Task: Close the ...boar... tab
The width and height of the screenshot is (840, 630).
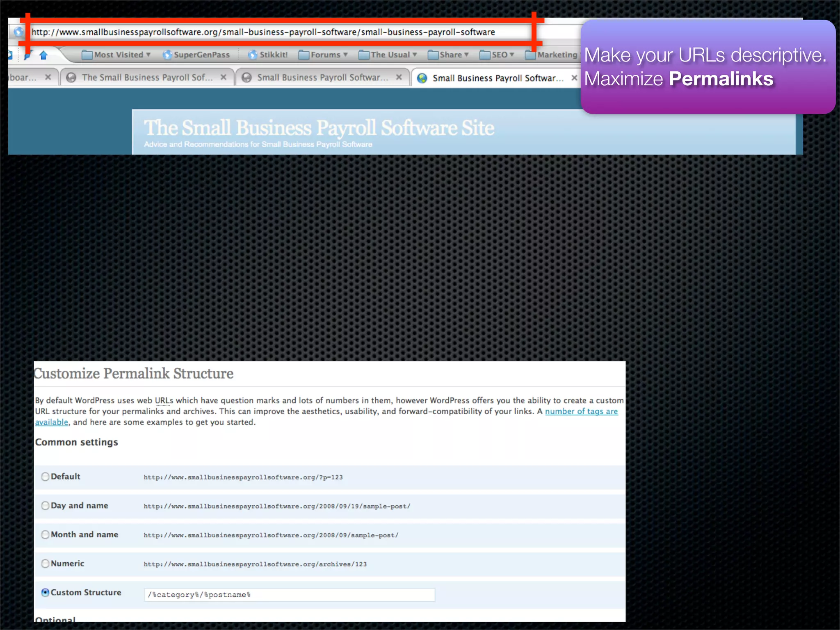Action: (48, 77)
